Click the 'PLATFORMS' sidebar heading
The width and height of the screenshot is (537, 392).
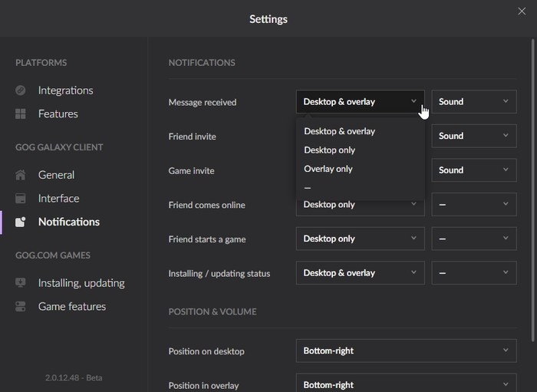point(41,63)
